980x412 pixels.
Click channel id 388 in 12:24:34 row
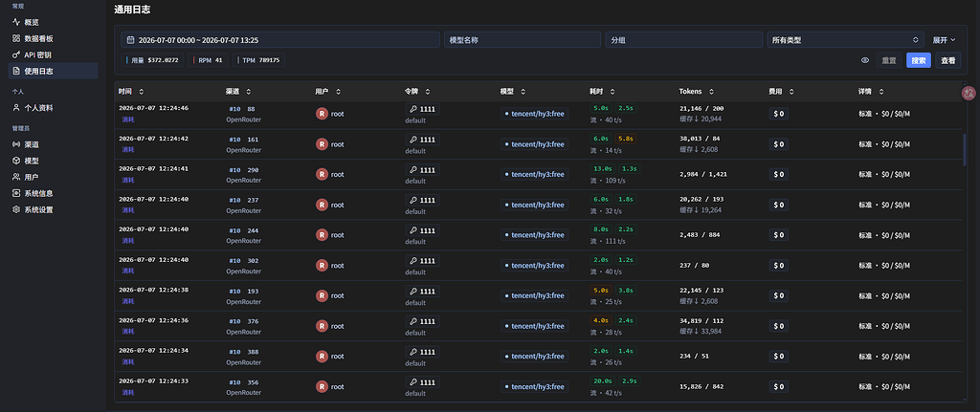point(253,352)
